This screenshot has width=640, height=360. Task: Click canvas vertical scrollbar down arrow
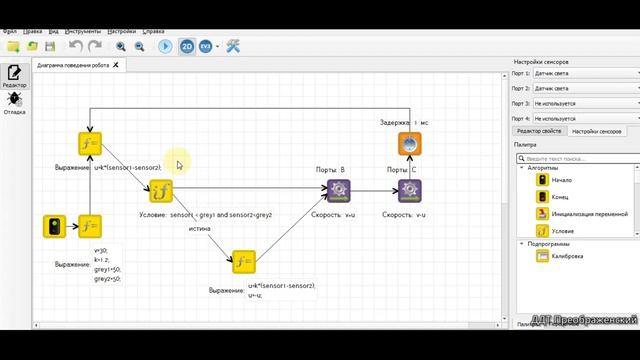tap(504, 319)
